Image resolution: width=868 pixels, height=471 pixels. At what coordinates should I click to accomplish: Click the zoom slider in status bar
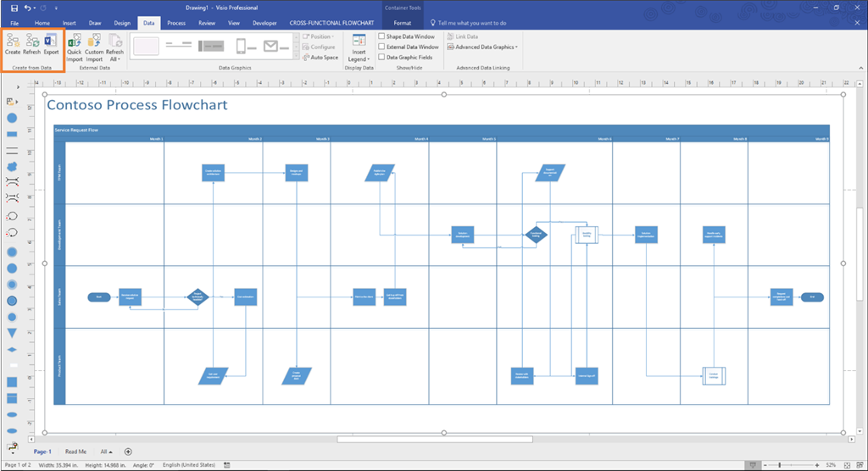coord(792,465)
